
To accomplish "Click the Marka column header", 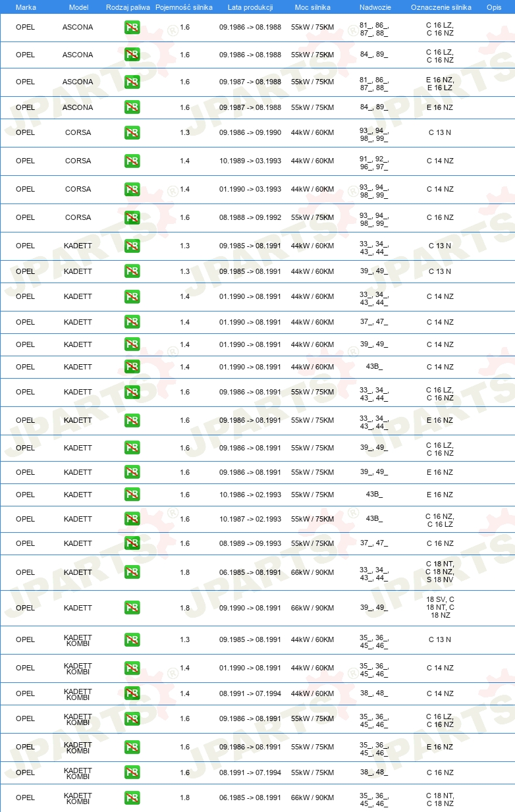I will 26,7.
